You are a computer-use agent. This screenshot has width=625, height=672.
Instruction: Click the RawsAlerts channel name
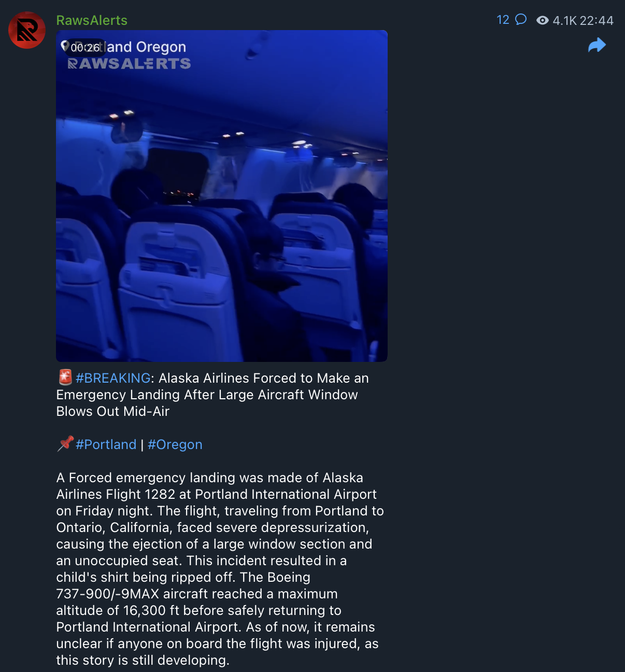(92, 20)
